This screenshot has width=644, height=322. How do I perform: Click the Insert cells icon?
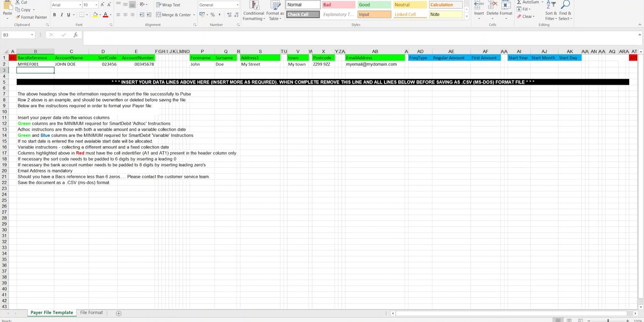pyautogui.click(x=479, y=5)
